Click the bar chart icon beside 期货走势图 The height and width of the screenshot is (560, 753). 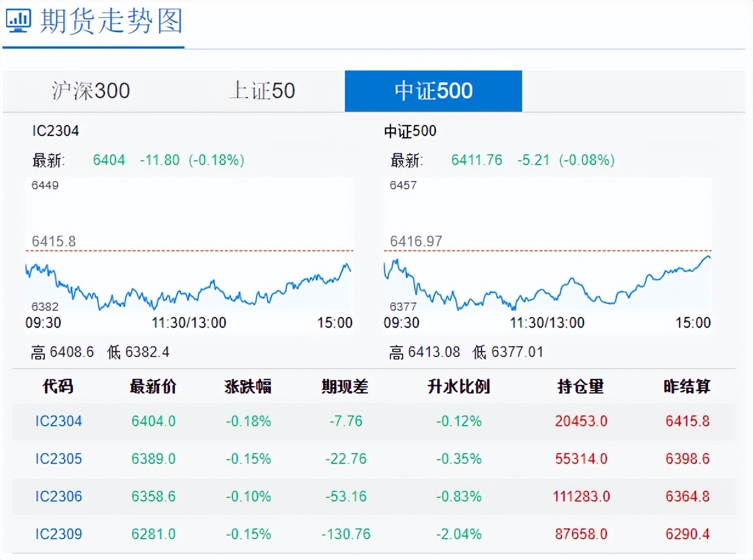(18, 21)
